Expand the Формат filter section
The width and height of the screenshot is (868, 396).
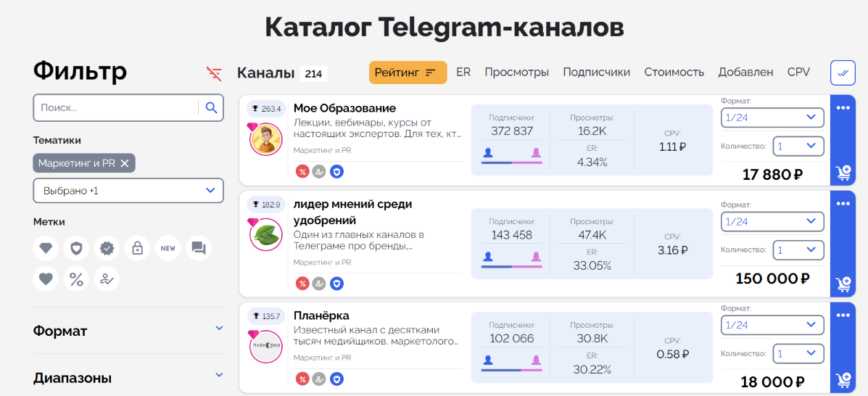(128, 331)
